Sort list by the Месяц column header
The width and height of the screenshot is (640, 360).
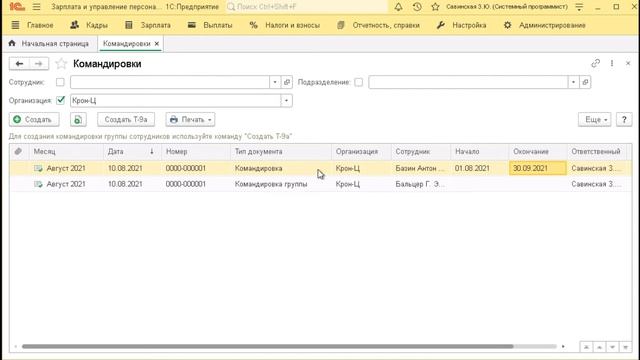click(66, 151)
